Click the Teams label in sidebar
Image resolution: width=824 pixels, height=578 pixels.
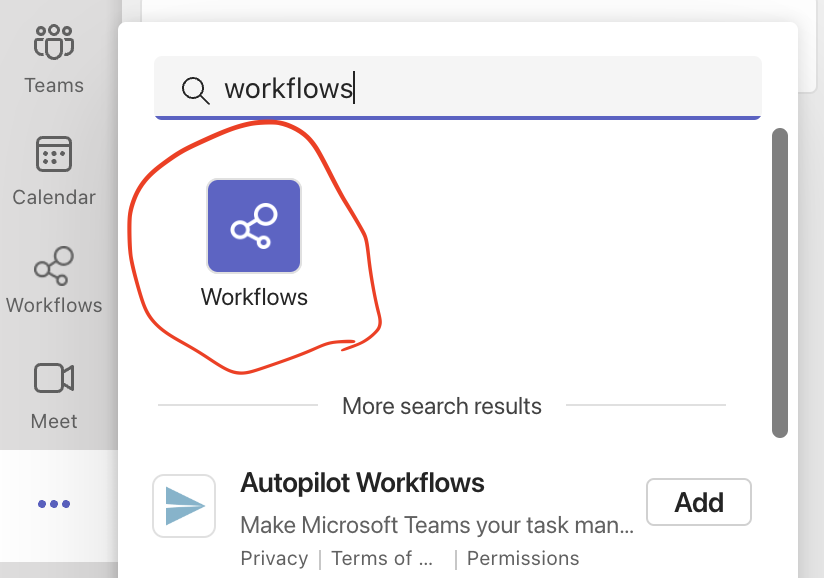pyautogui.click(x=54, y=85)
